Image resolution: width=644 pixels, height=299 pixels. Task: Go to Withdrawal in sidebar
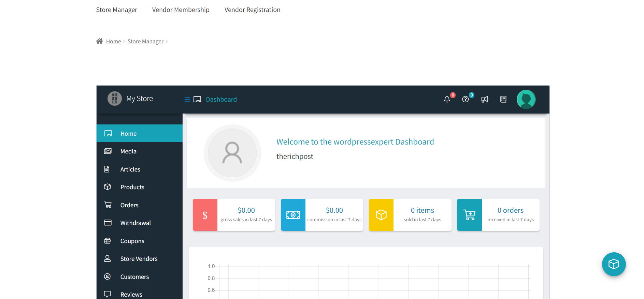[x=135, y=223]
